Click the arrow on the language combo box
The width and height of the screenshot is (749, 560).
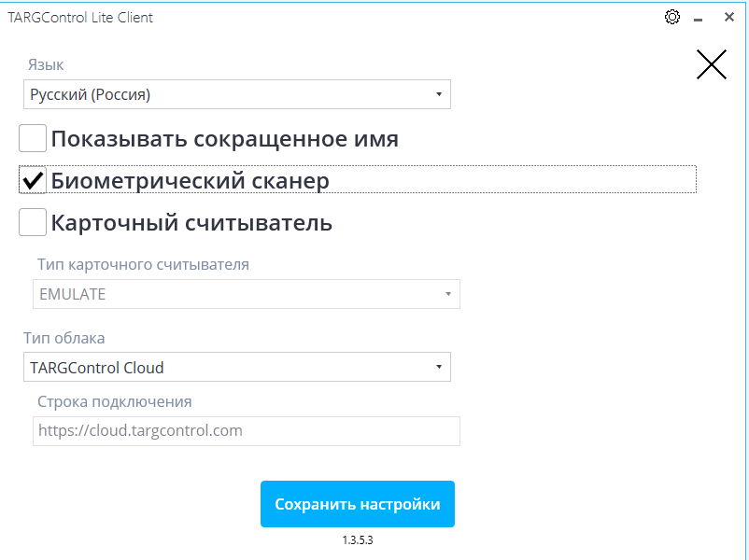click(x=438, y=94)
